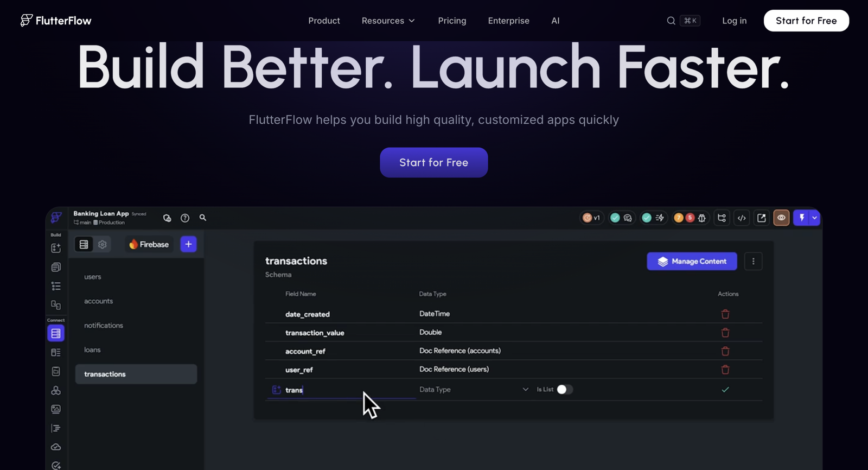Viewport: 868px width, 470px height.
Task: Expand the Resources menu
Action: point(388,21)
